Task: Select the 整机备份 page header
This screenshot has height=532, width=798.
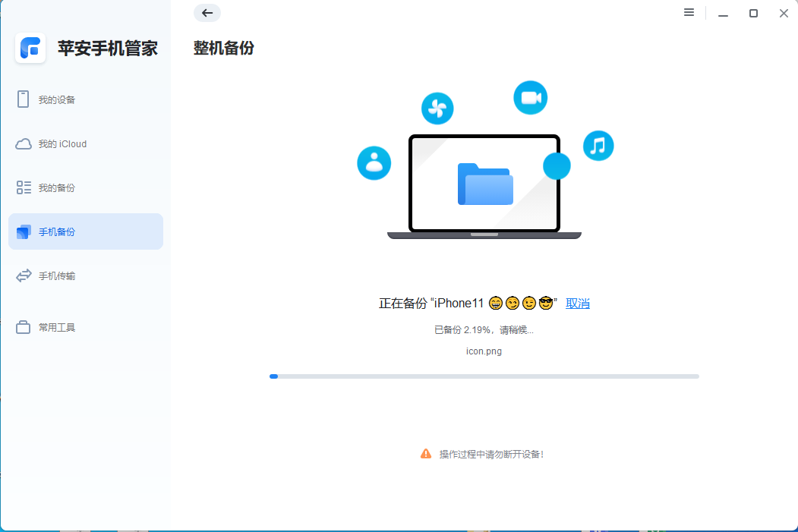Action: pyautogui.click(x=224, y=48)
